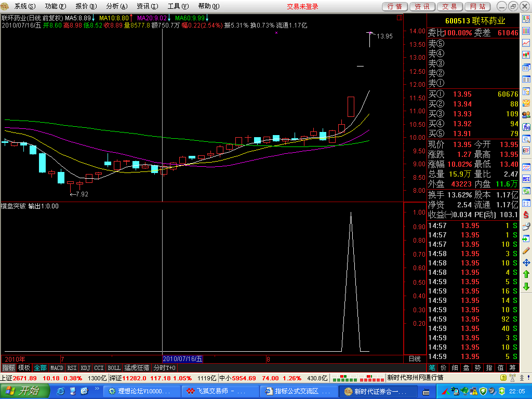Screen dimensions: 532x399
Task: Open the 飞狐交易师 taskbar window
Action: point(220,391)
